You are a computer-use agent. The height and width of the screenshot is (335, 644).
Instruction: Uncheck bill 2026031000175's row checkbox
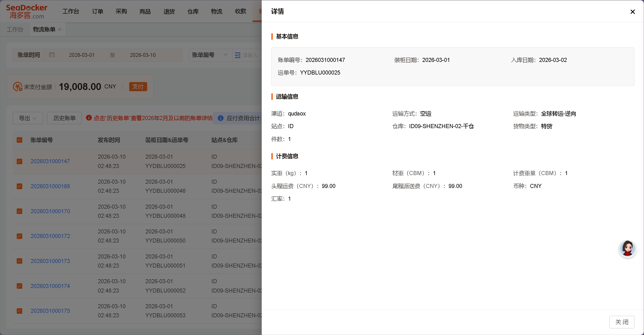(x=19, y=311)
